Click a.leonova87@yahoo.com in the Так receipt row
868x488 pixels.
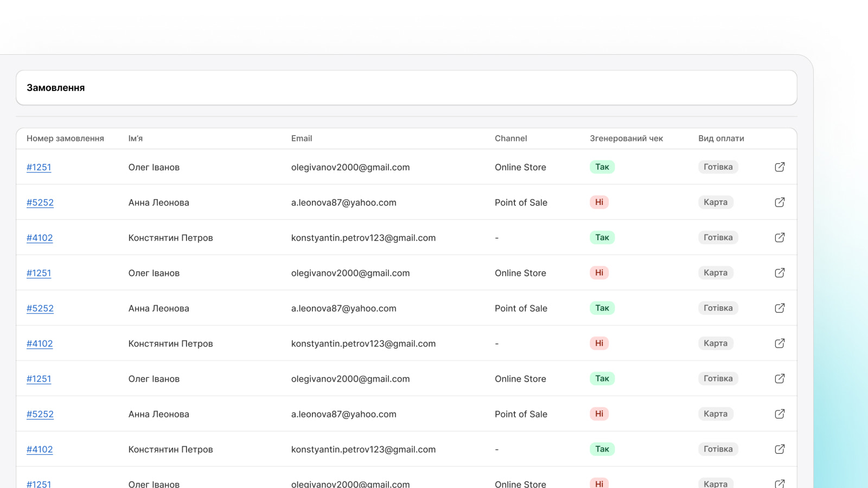pos(343,308)
